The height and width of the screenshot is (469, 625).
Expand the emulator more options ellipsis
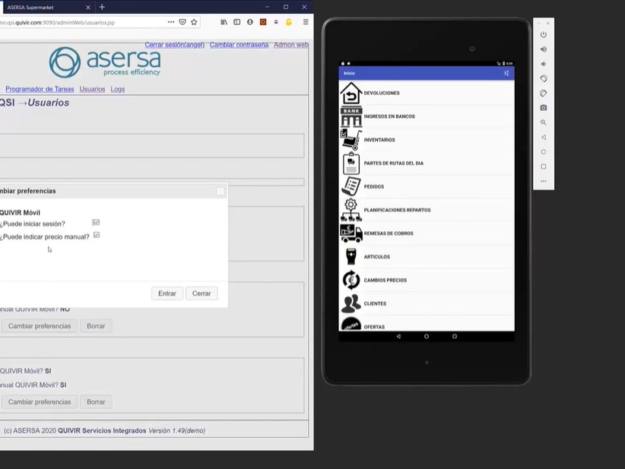pos(543,181)
